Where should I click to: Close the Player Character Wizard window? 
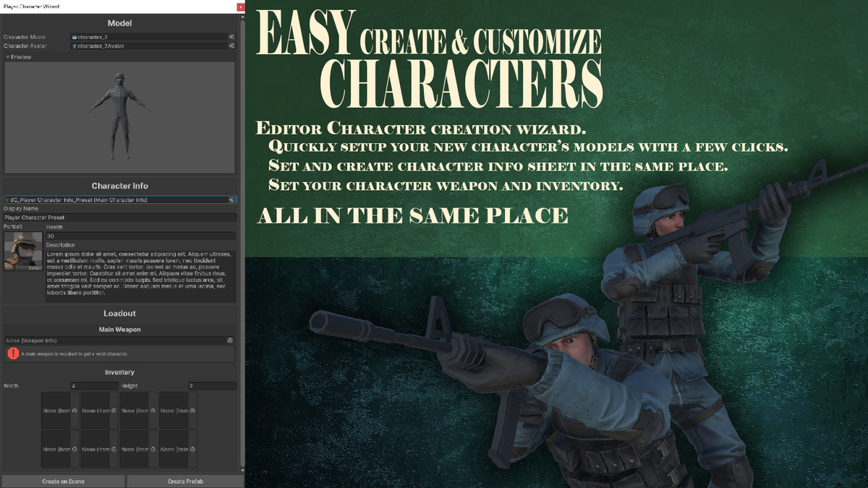coord(240,6)
